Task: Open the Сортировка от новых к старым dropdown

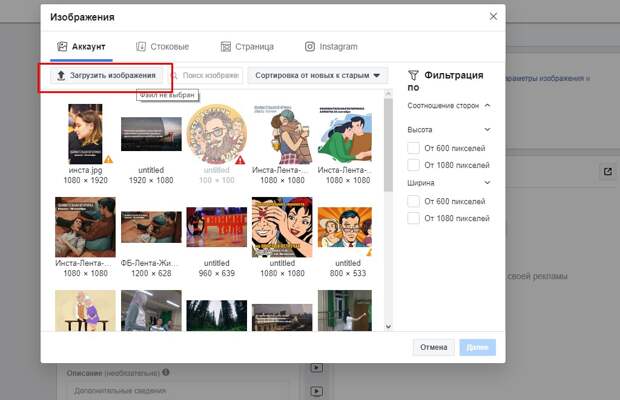Action: coord(318,75)
